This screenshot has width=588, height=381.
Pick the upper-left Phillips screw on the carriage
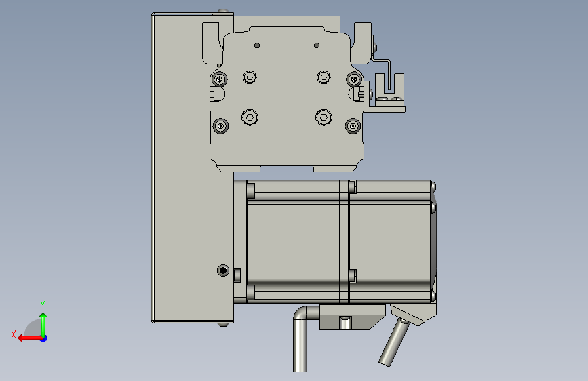click(219, 79)
